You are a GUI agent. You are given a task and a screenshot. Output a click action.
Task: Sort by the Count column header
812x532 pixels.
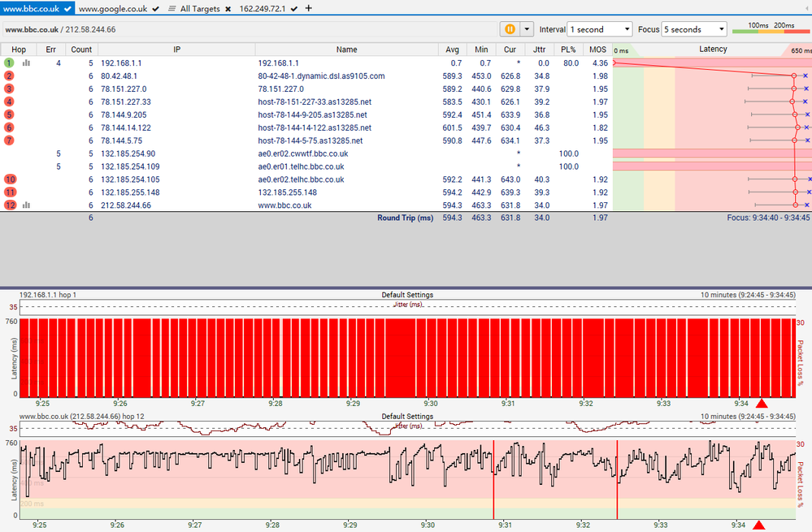point(81,50)
